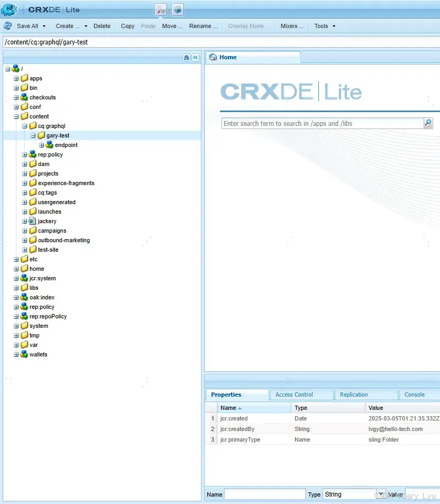
Task: Click the Move toolbar button
Action: tap(172, 26)
